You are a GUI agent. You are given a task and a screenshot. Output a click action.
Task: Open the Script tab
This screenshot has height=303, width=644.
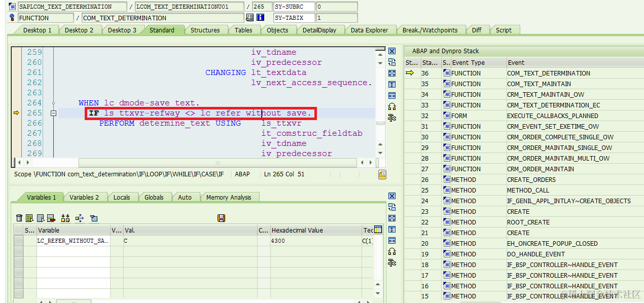click(504, 30)
